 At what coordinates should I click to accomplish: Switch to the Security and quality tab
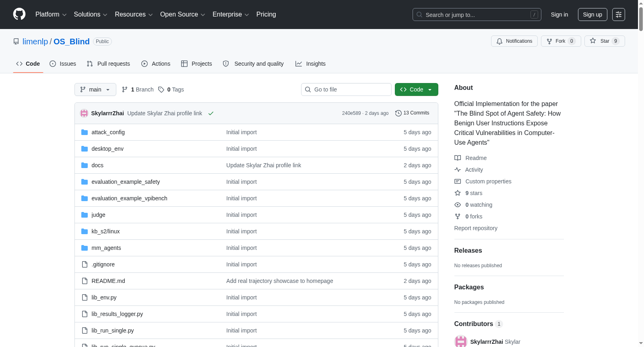(253, 64)
